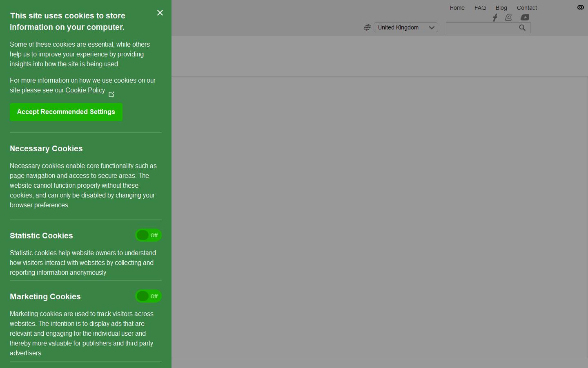This screenshot has width=588, height=368.
Task: Turn on the Marketing Cookies switch
Action: [149, 296]
